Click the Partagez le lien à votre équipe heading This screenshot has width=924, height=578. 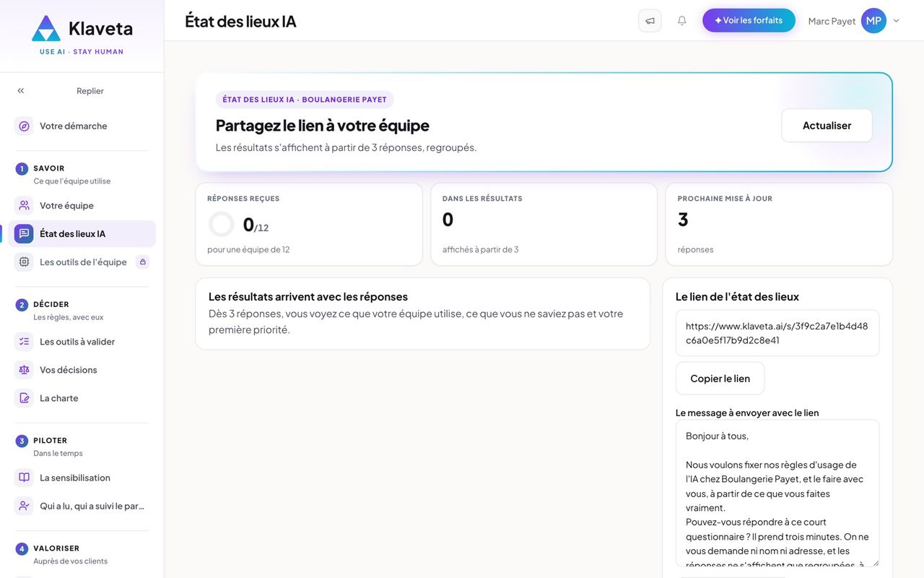[323, 125]
